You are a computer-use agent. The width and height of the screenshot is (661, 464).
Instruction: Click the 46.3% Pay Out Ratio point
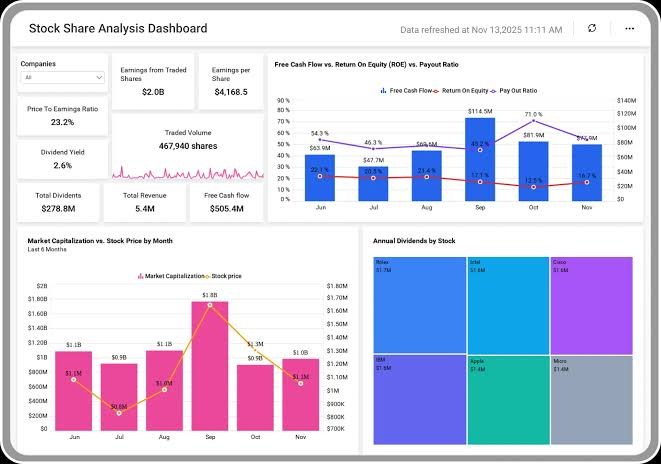373,149
